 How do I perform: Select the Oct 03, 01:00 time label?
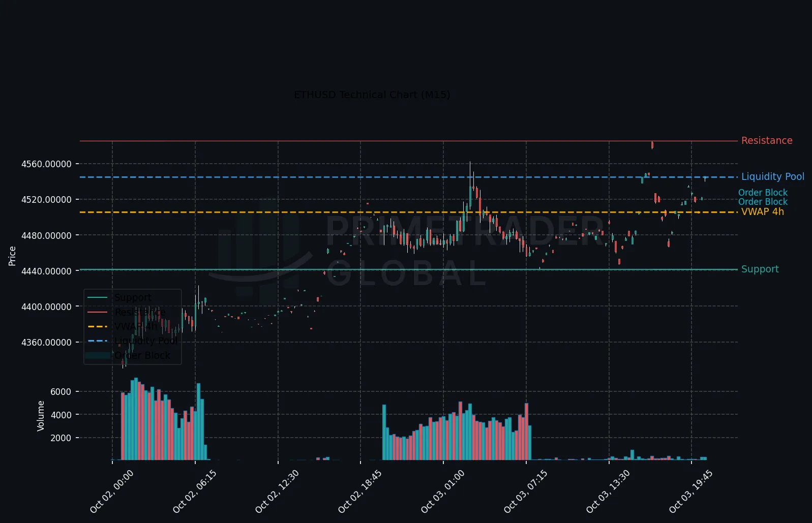click(x=443, y=491)
